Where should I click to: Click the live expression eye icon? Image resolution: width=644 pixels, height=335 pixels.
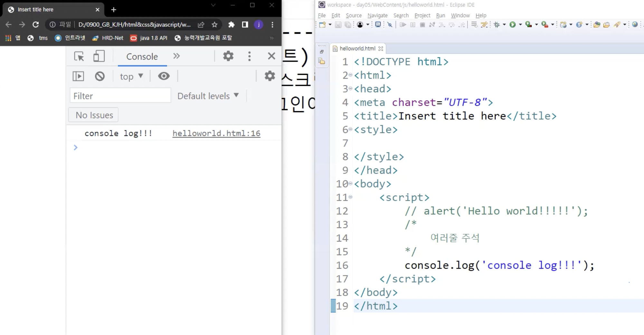(x=164, y=76)
